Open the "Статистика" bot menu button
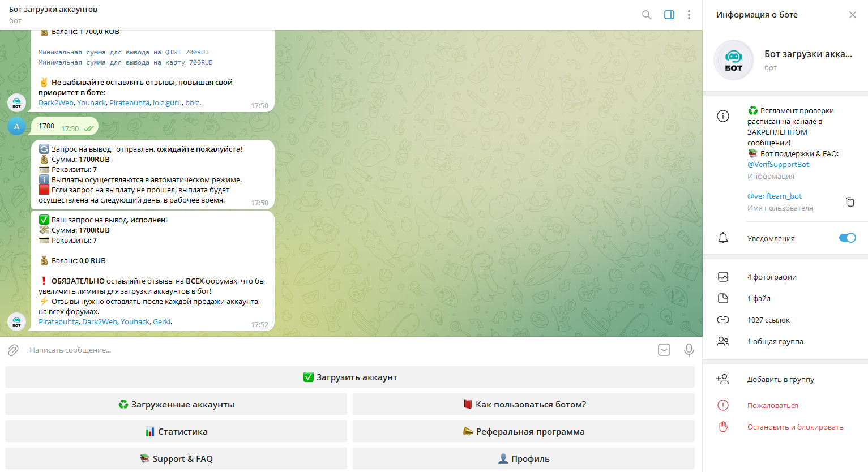Viewport: 868px width, 472px height. coord(176,432)
